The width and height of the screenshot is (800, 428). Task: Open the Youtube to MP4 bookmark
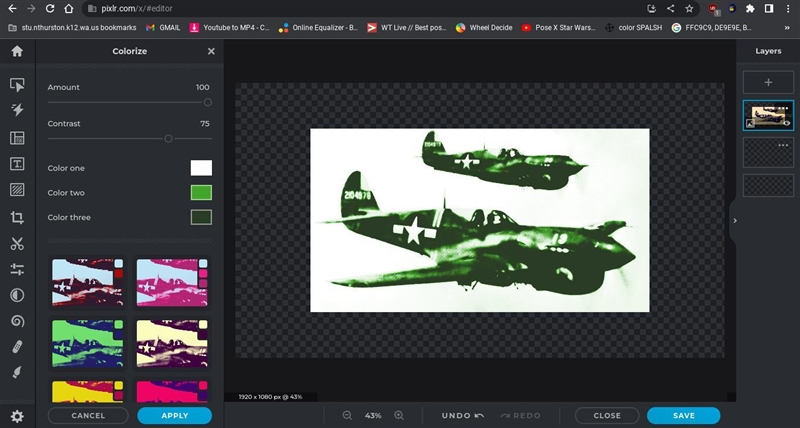pos(230,28)
